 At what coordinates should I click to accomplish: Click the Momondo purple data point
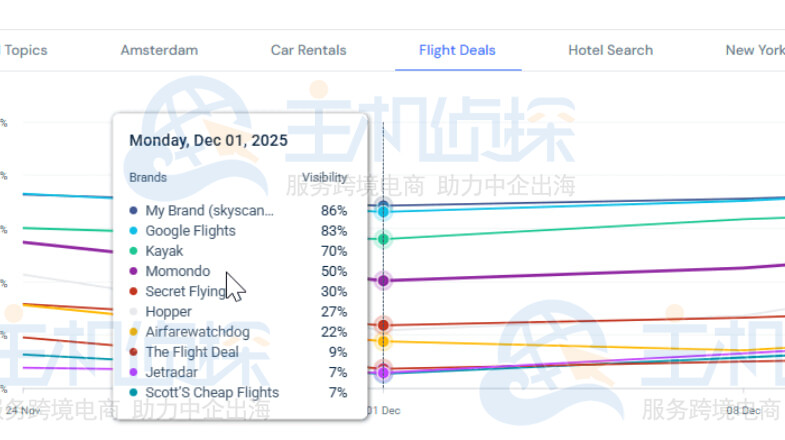[383, 281]
